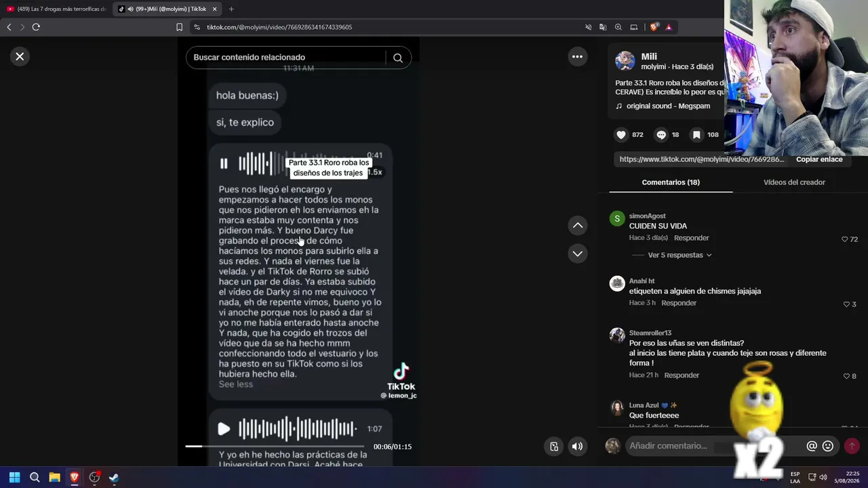Like simonAgost's comment

tap(845, 239)
